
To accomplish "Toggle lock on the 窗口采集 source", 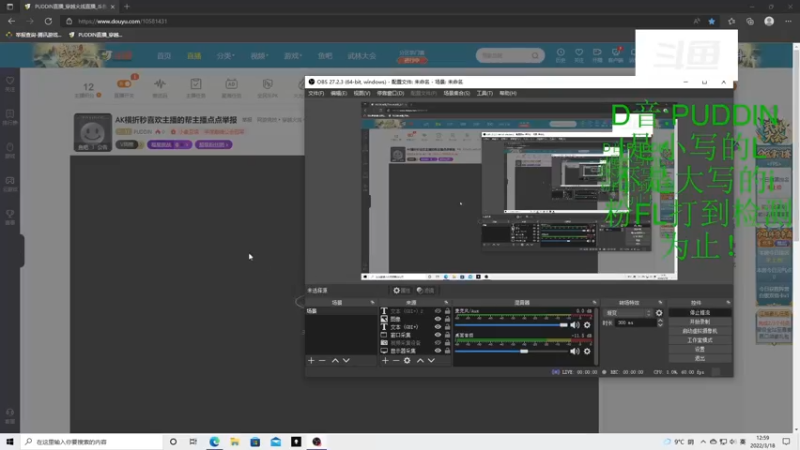I will [447, 335].
